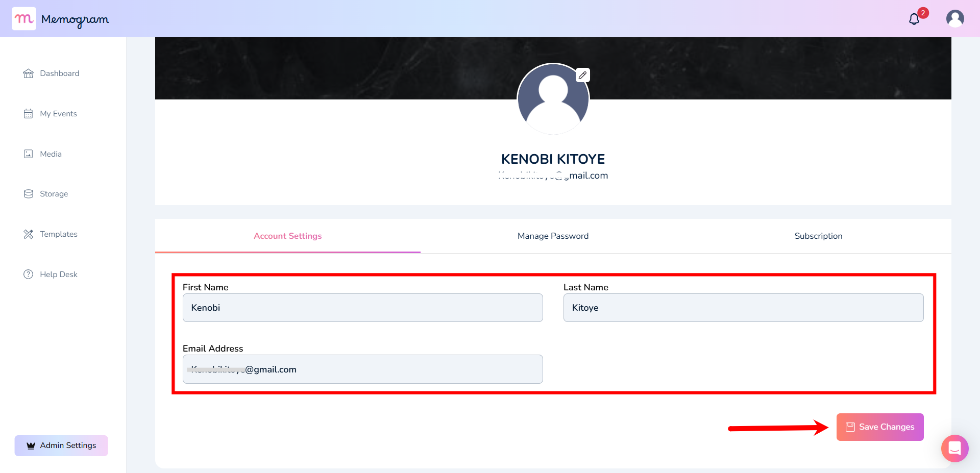Open the chat support bubble
Screen dimensions: 980x473
pyautogui.click(x=955, y=449)
